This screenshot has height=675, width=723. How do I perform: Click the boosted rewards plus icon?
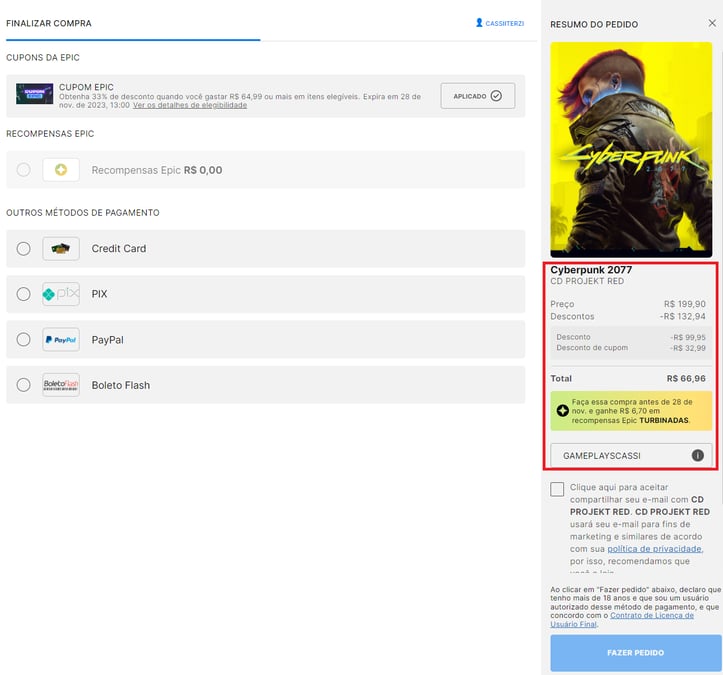[563, 411]
